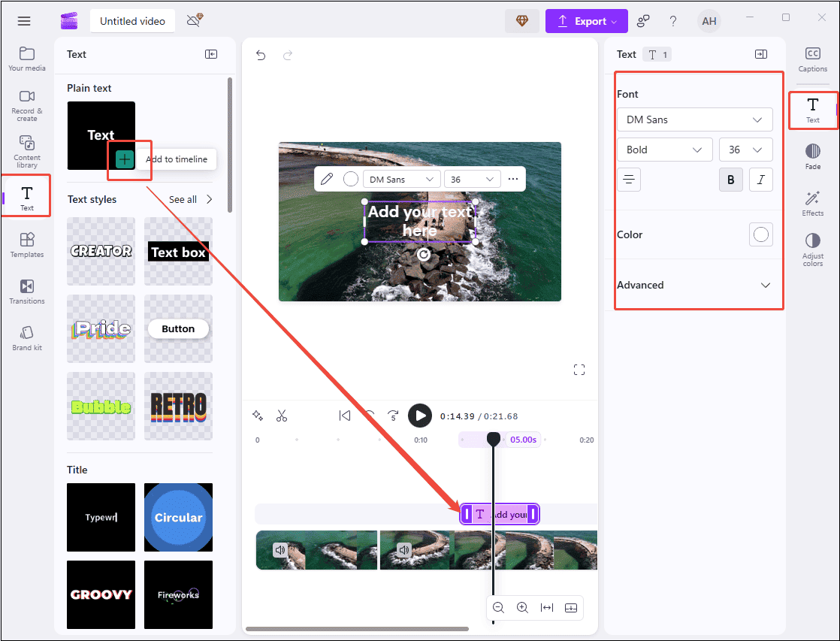
Task: Open the Color swatch in panel
Action: (760, 234)
